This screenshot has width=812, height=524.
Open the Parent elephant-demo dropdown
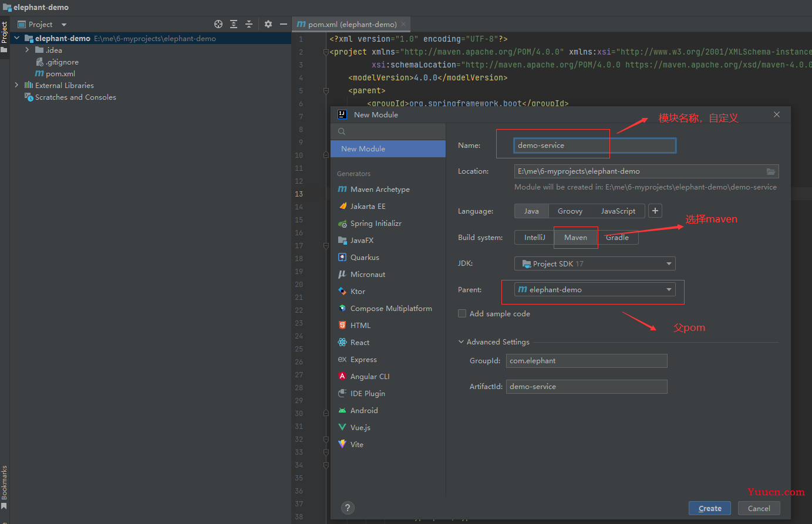tap(595, 289)
